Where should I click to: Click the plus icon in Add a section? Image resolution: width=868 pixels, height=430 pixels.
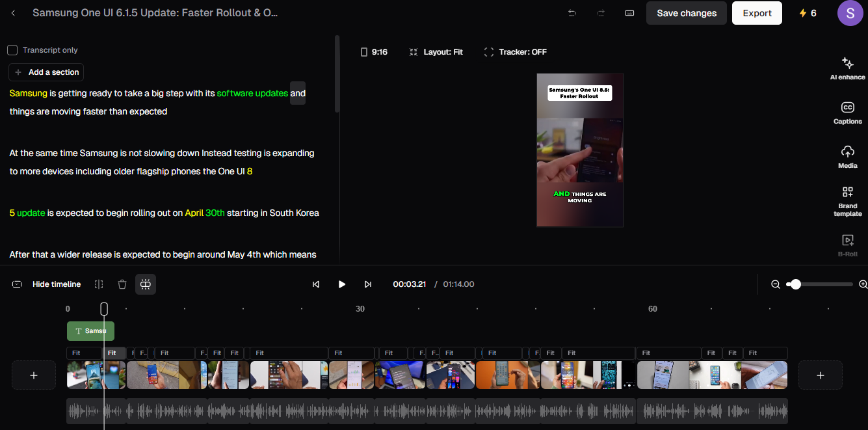(18, 72)
